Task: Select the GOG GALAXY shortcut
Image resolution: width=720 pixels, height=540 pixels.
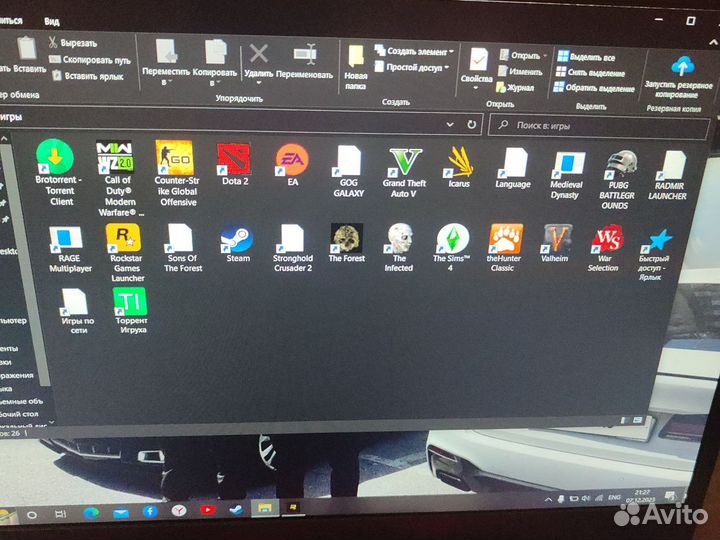Action: (349, 171)
